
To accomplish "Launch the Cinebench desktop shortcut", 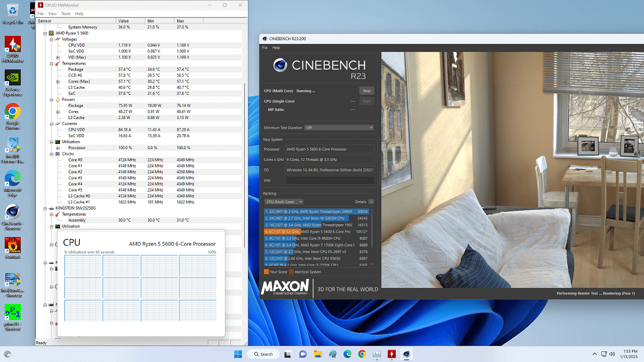I will click(12, 217).
